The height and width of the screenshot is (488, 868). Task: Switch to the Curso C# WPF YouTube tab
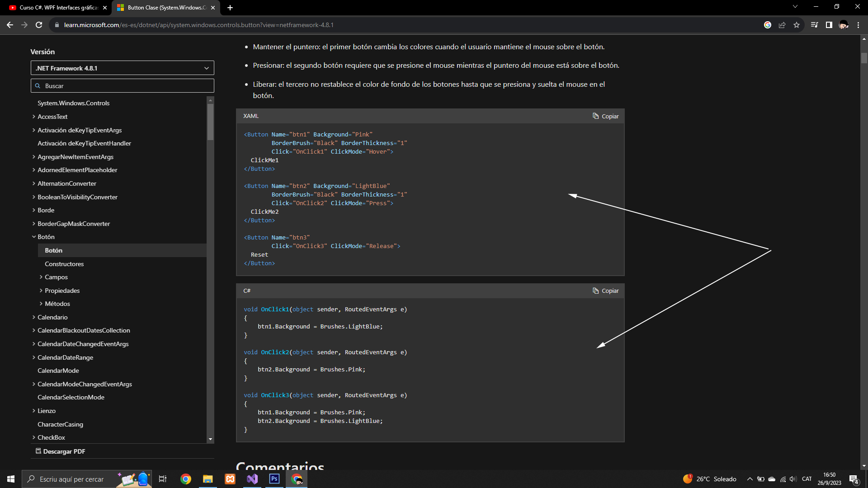(x=58, y=8)
